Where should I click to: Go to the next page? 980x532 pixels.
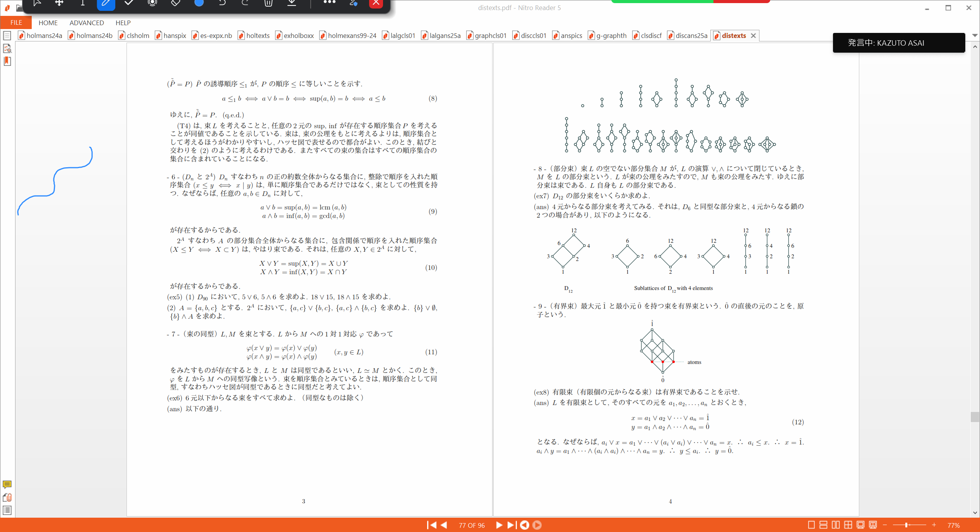[499, 525]
